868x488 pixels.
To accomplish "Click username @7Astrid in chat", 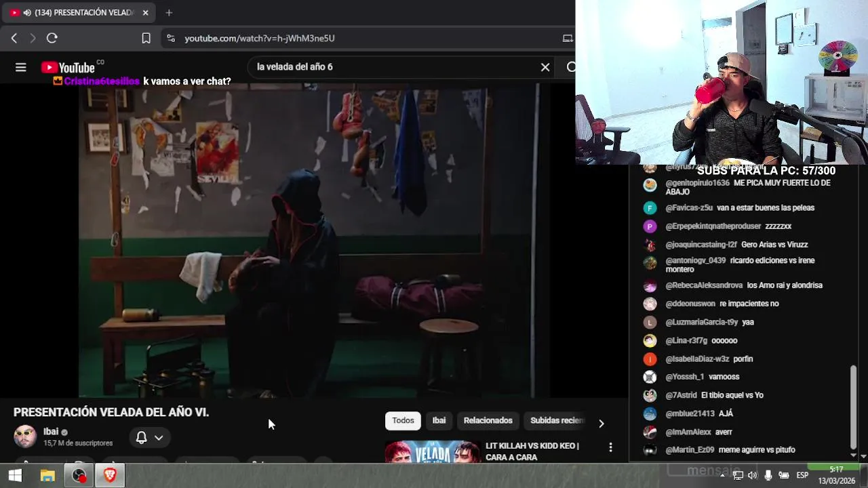I will tap(681, 395).
